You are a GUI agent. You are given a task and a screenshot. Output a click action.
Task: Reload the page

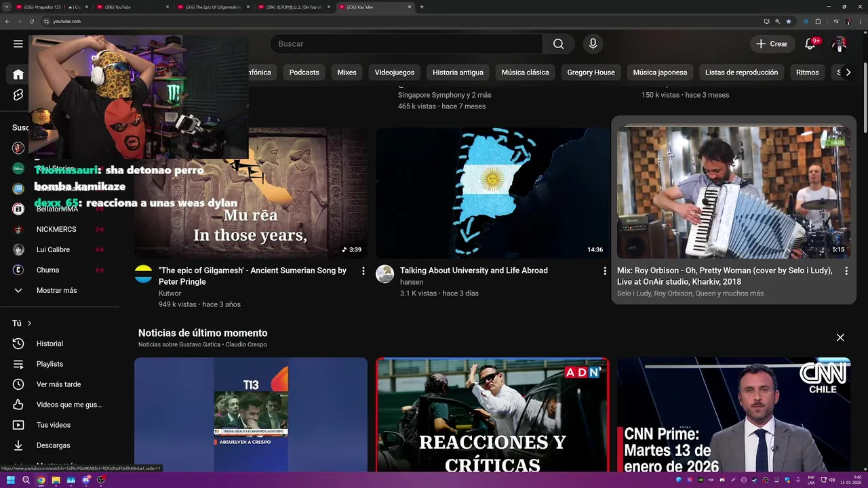point(31,21)
